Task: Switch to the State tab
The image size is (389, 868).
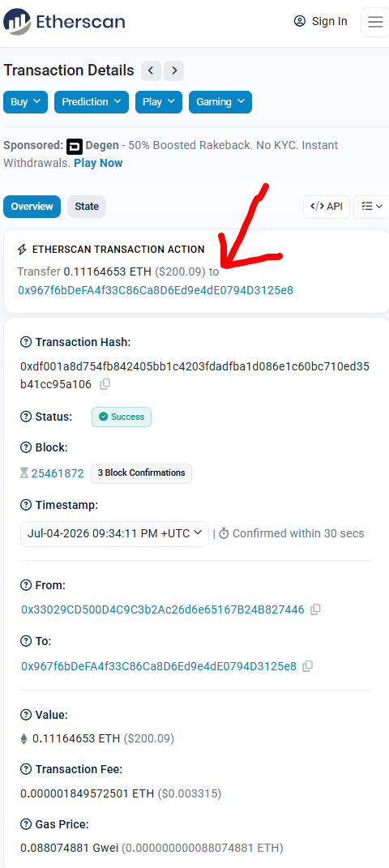Action: (87, 207)
